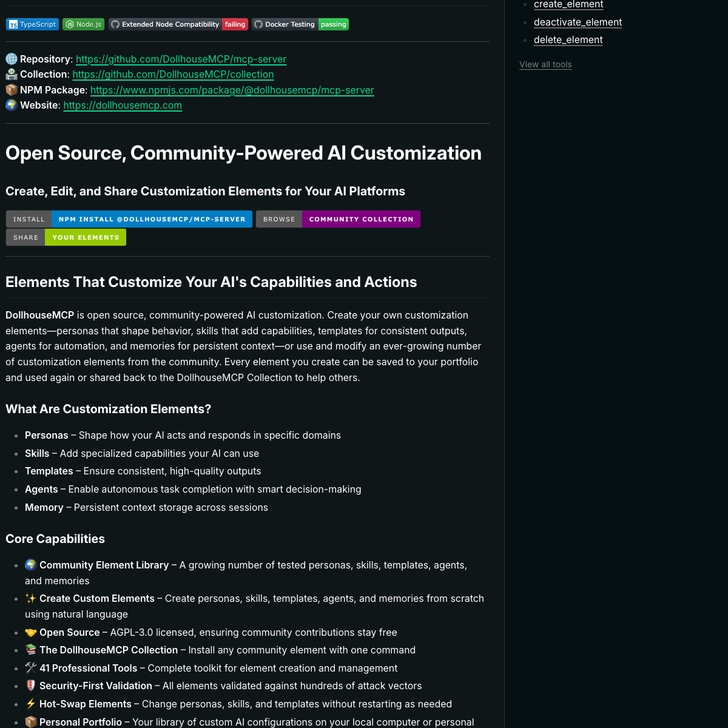This screenshot has height=728, width=728.
Task: Click the Core Capabilities heading
Action: (x=55, y=539)
